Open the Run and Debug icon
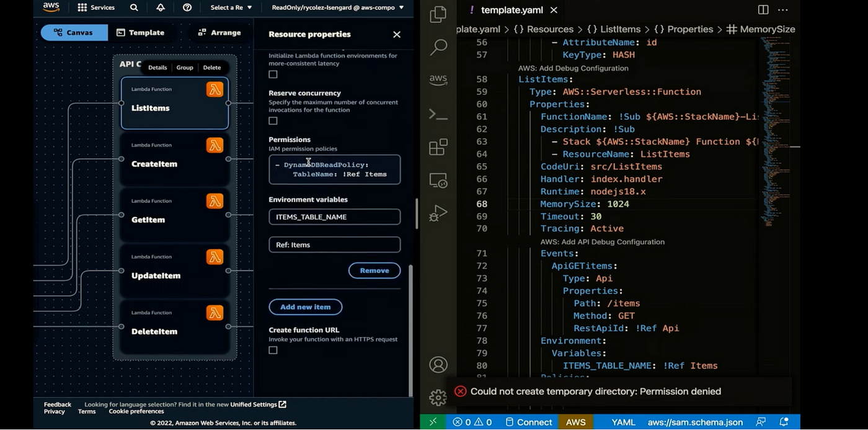 [438, 213]
